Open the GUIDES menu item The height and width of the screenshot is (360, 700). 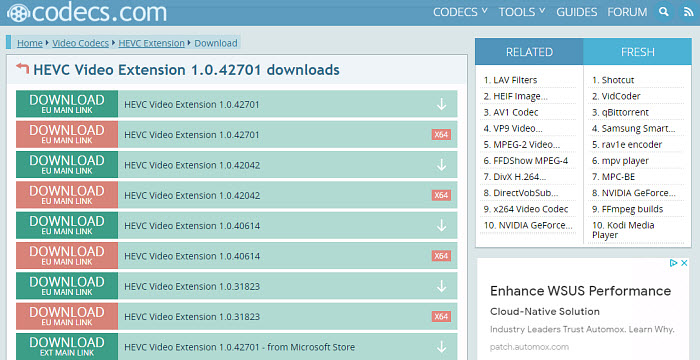click(x=577, y=12)
